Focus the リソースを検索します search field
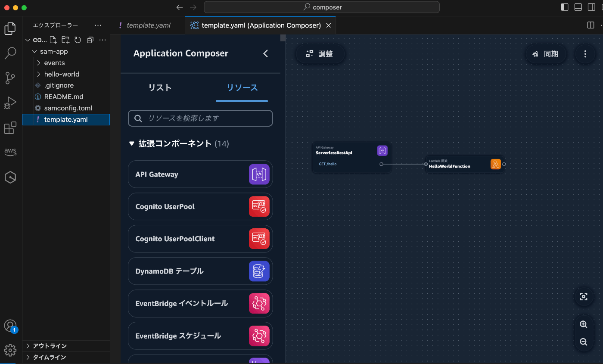 pyautogui.click(x=200, y=118)
